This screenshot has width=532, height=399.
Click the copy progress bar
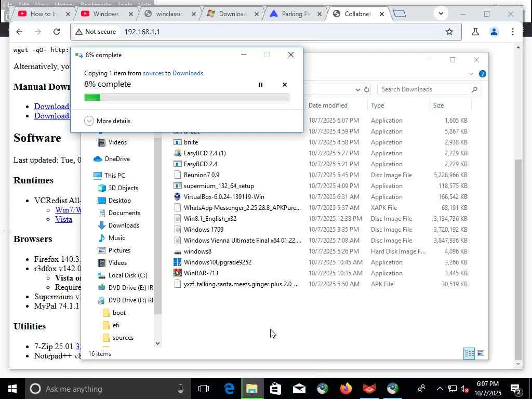(187, 98)
